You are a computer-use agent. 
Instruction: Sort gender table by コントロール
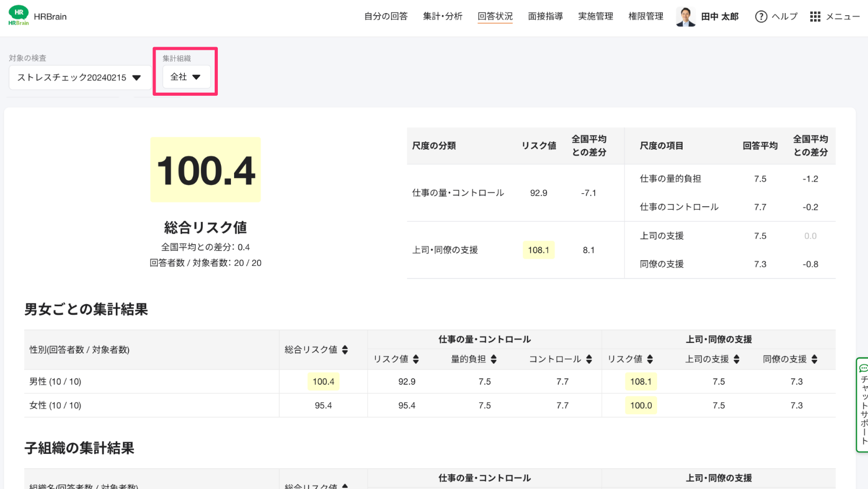[589, 359]
